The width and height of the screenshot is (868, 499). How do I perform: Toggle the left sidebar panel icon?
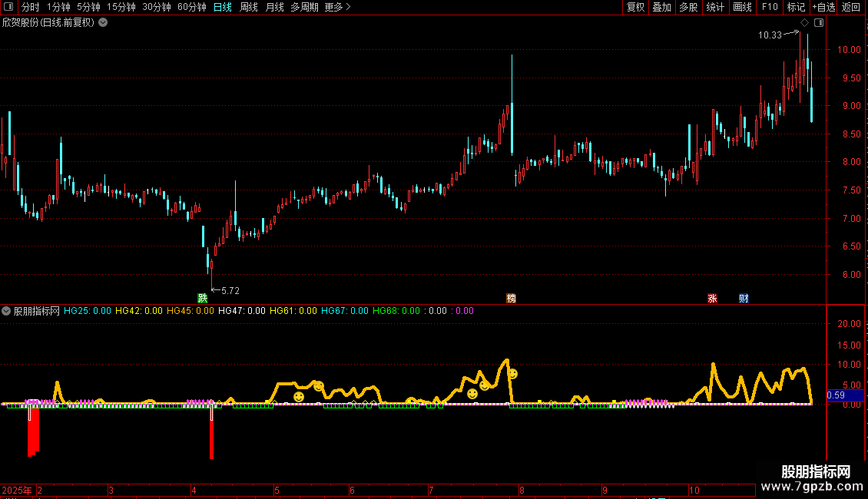coord(8,7)
